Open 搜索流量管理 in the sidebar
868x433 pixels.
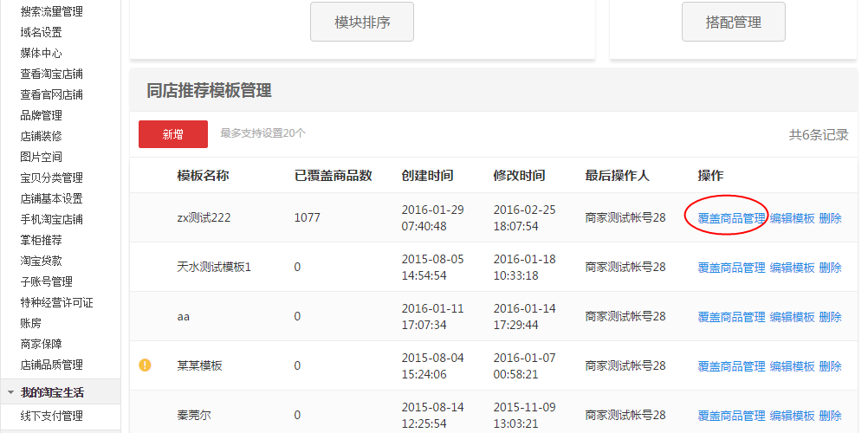point(51,11)
